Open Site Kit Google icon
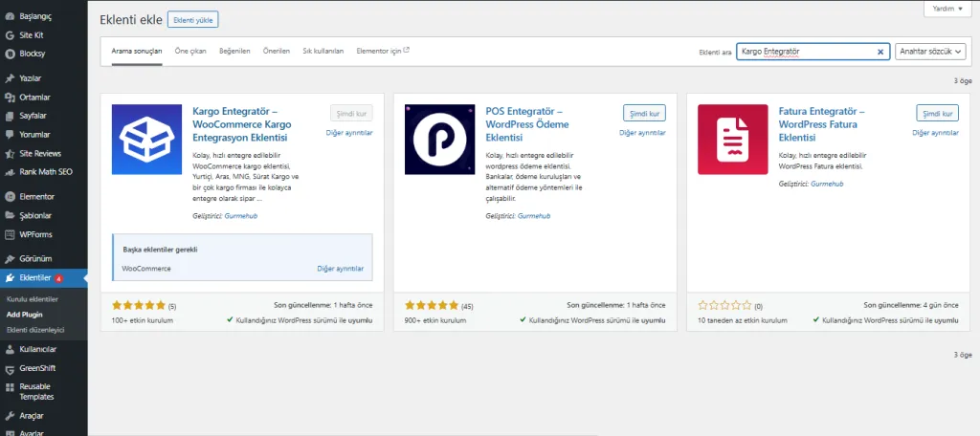980x436 pixels. pyautogui.click(x=10, y=35)
